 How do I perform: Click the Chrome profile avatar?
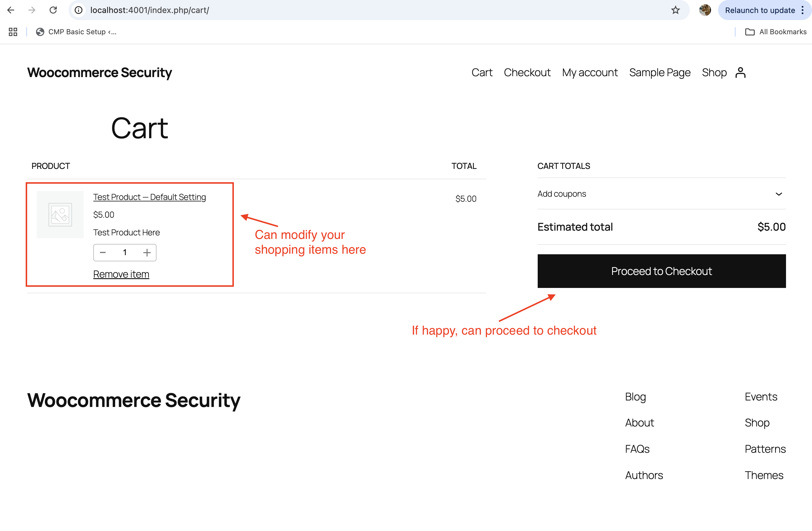click(705, 10)
